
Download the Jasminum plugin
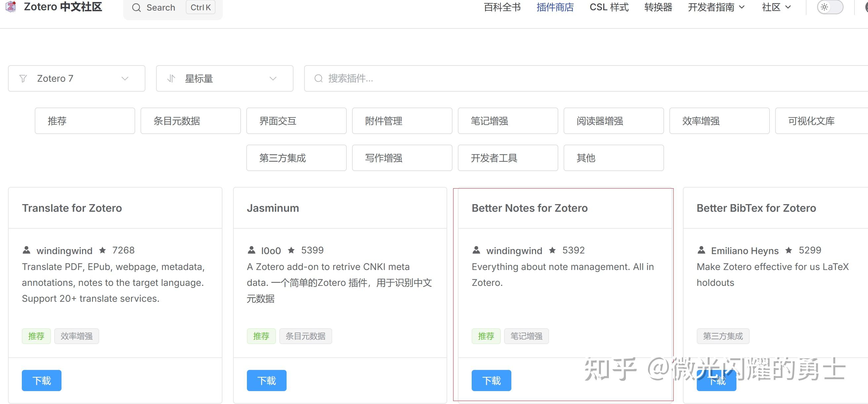pos(266,381)
